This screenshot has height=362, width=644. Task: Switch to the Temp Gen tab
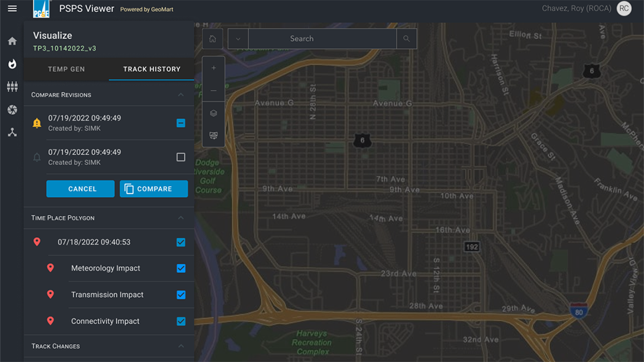pyautogui.click(x=66, y=69)
